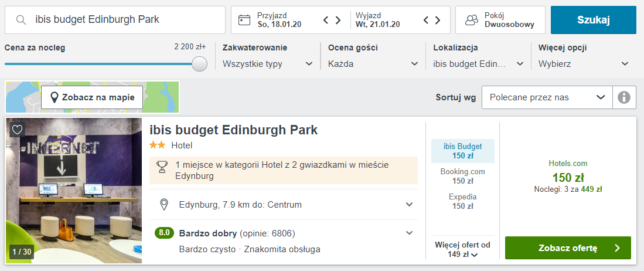
Task: Click the blue Szukaj button
Action: [594, 20]
